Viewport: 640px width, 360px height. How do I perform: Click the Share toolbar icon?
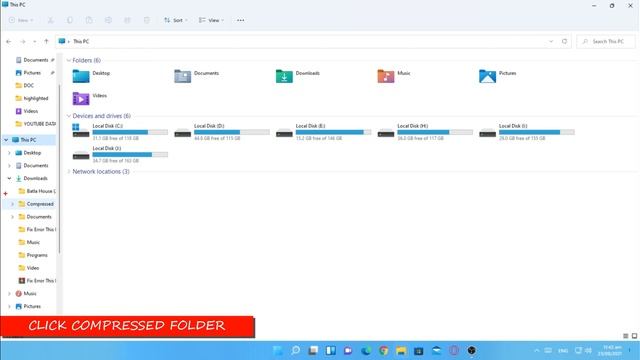point(127,20)
